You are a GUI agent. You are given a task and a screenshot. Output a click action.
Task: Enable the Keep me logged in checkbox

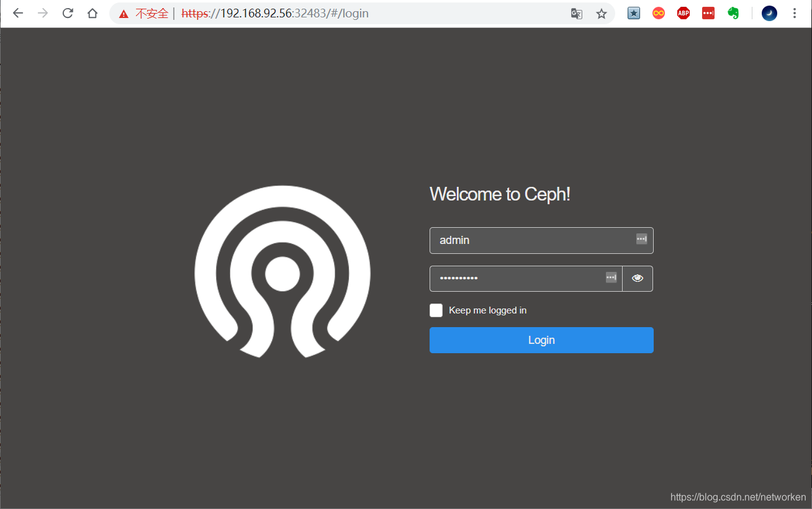(x=436, y=310)
